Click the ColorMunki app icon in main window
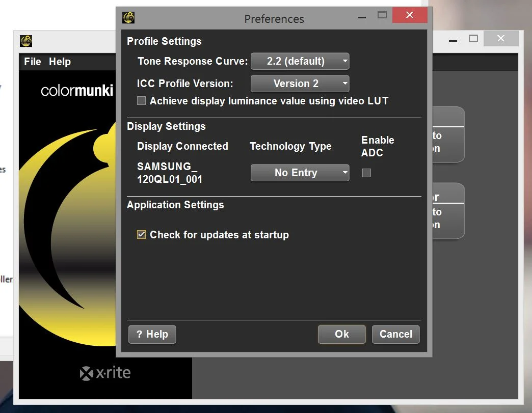The width and height of the screenshot is (532, 413). 26,41
